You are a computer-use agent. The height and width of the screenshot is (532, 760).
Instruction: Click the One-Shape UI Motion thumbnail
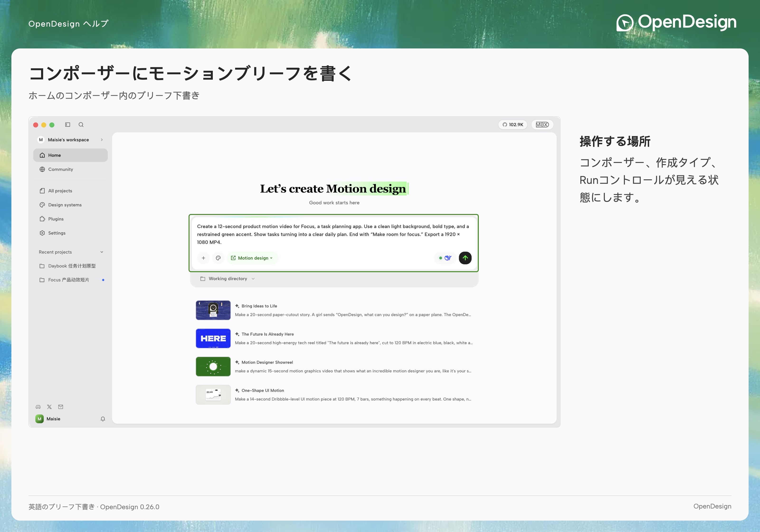213,395
